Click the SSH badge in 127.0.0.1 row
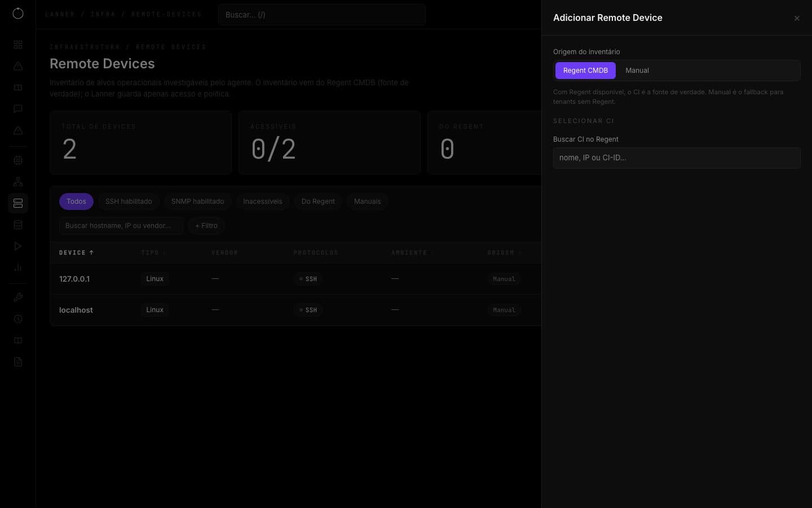The height and width of the screenshot is (508, 812). tap(308, 279)
